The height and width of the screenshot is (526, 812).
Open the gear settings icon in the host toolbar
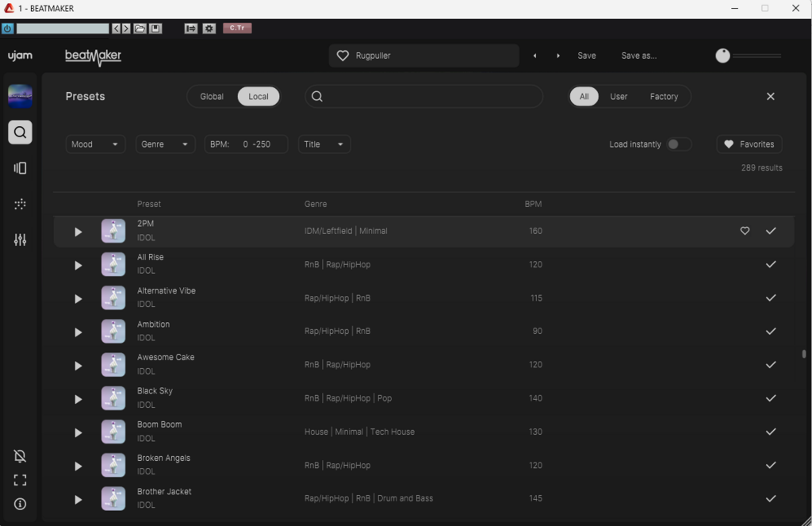[x=209, y=29]
